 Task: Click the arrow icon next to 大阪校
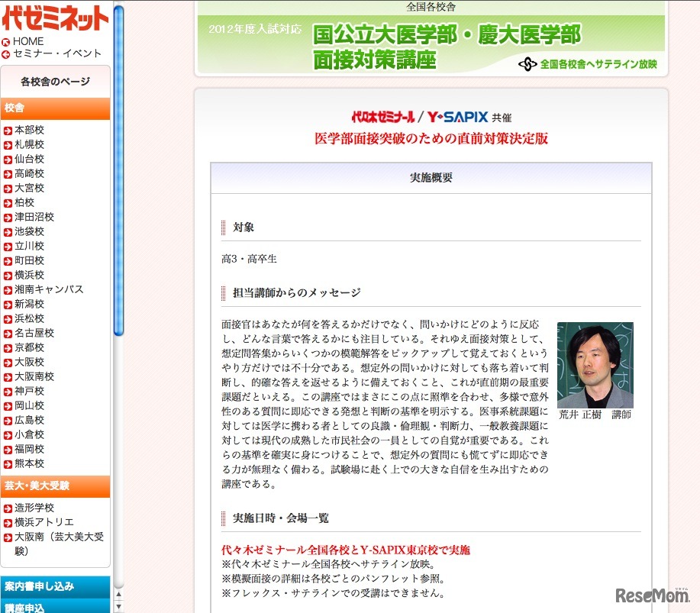pos(8,363)
